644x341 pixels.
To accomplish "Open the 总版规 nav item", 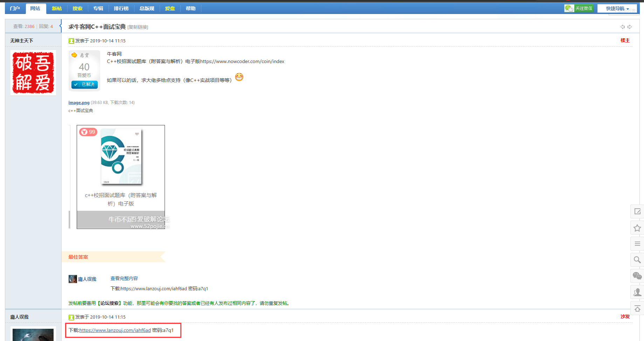I will coord(147,8).
